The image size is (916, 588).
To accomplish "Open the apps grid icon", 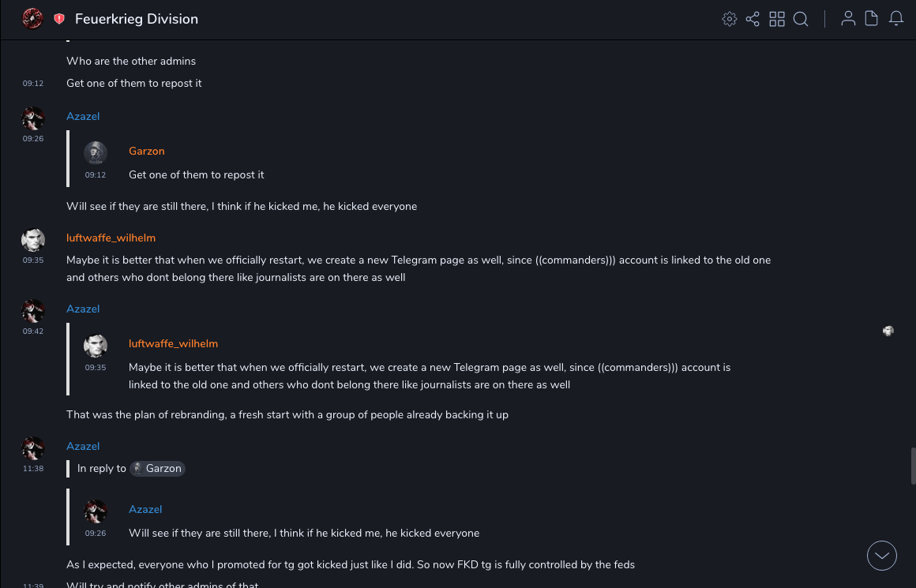I will (x=777, y=19).
